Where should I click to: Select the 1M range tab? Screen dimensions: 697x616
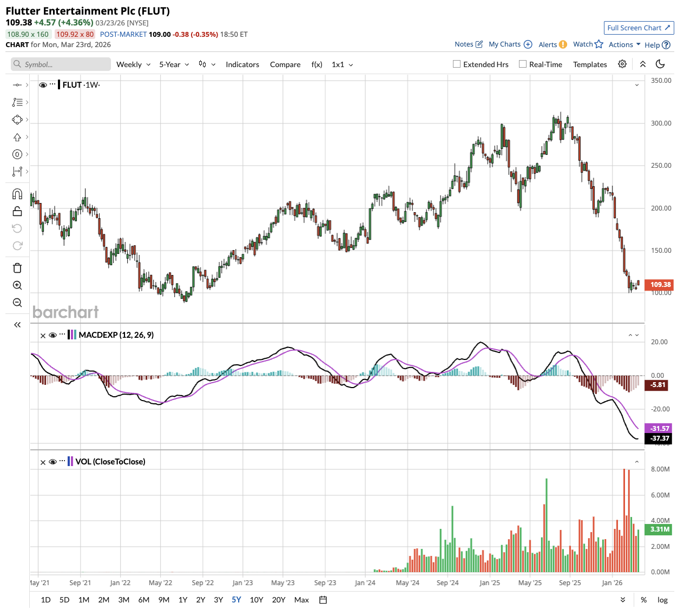click(84, 600)
